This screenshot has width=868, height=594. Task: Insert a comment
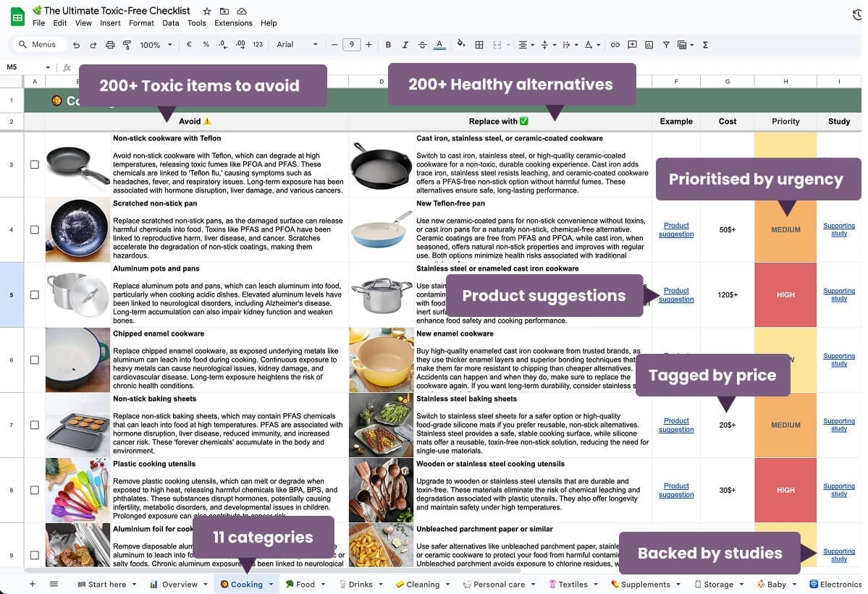(632, 45)
